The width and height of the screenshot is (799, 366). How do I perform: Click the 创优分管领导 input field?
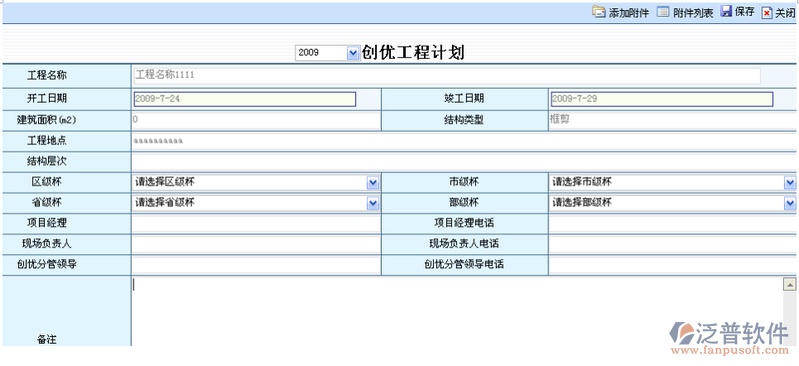click(x=256, y=265)
